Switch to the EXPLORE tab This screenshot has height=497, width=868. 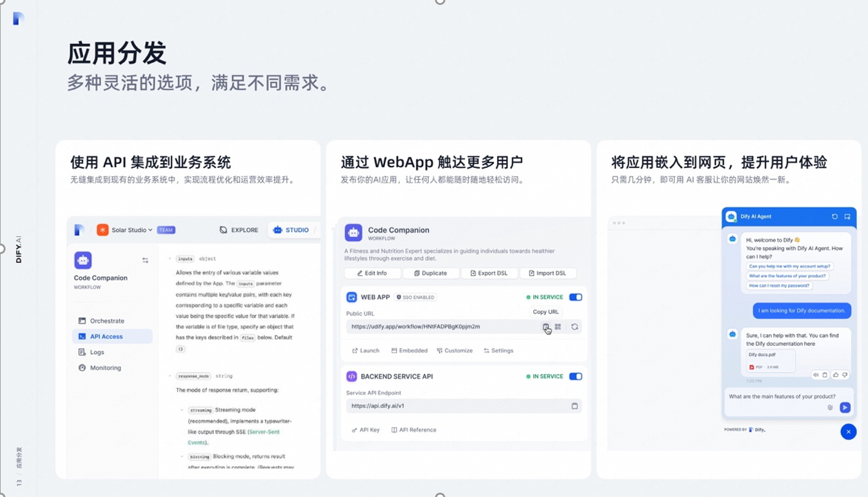239,230
